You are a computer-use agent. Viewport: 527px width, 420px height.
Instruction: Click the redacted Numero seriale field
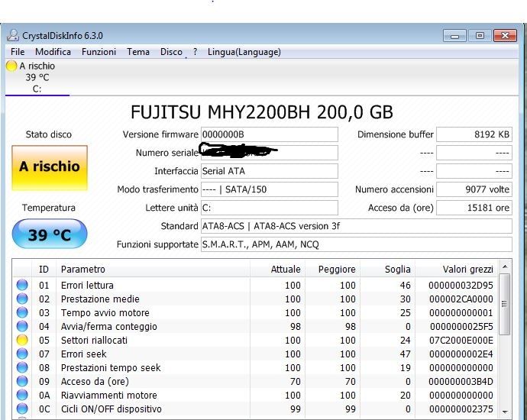coord(269,153)
